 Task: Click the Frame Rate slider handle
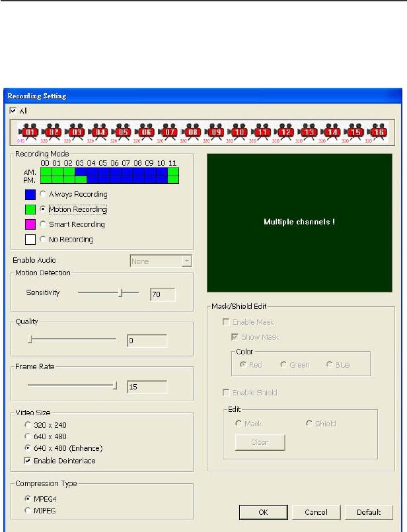pos(115,385)
